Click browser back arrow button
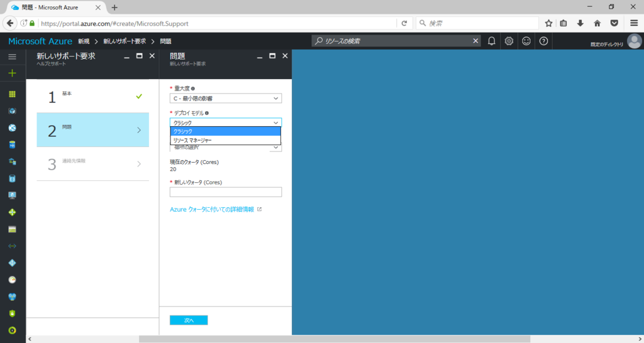644x343 pixels. (10, 23)
